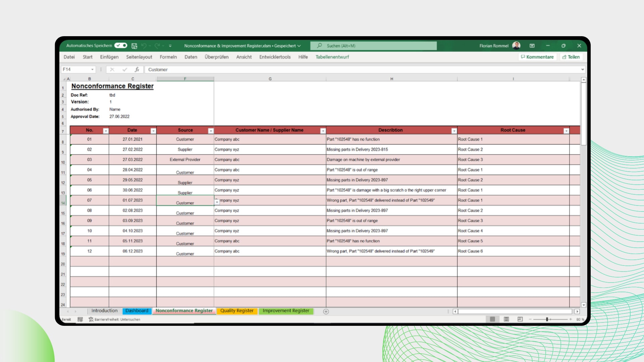Click the redo arrow icon
This screenshot has width=644, height=362.
[x=157, y=46]
